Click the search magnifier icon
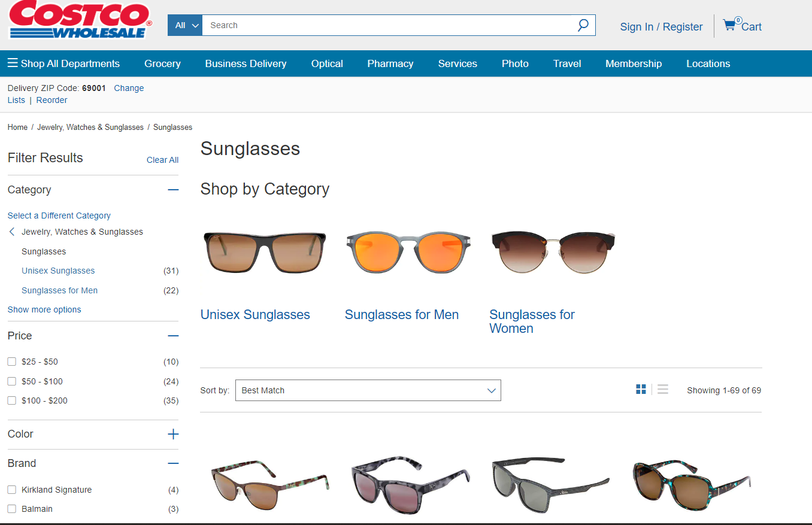812x525 pixels. click(x=583, y=25)
